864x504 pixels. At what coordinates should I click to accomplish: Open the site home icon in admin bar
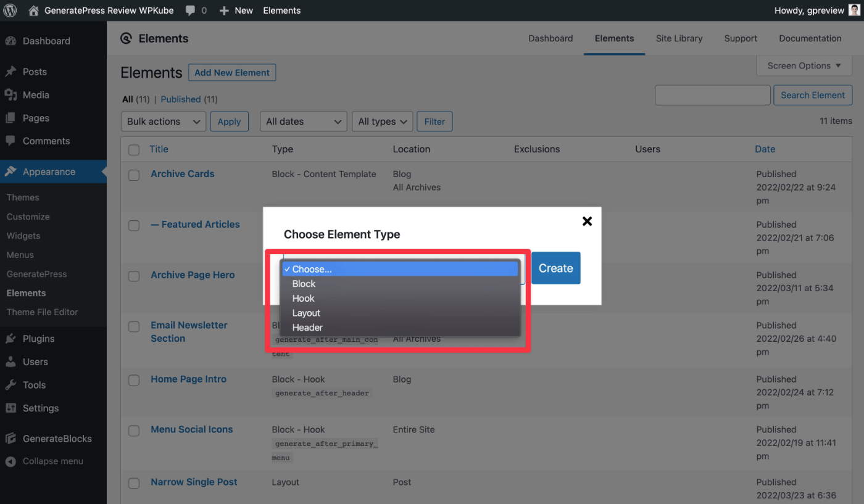coord(34,10)
